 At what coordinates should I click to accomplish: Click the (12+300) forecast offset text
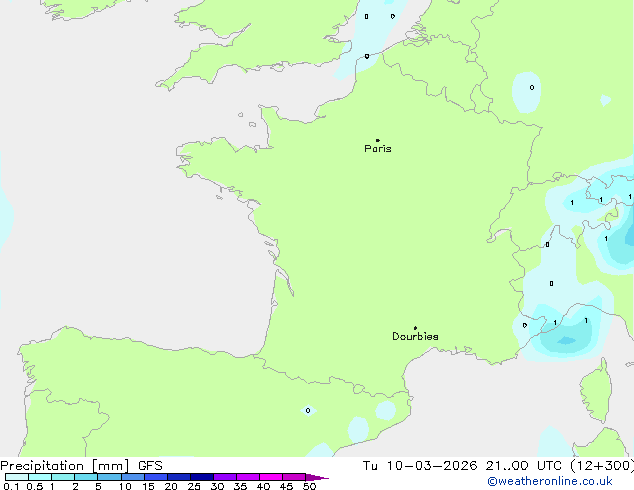pyautogui.click(x=602, y=466)
